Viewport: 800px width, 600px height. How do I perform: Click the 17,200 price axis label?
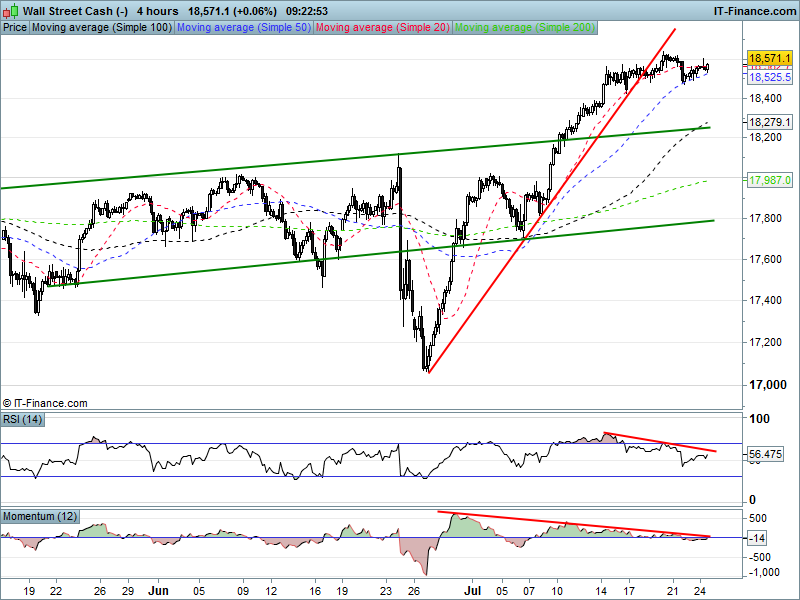click(x=765, y=342)
